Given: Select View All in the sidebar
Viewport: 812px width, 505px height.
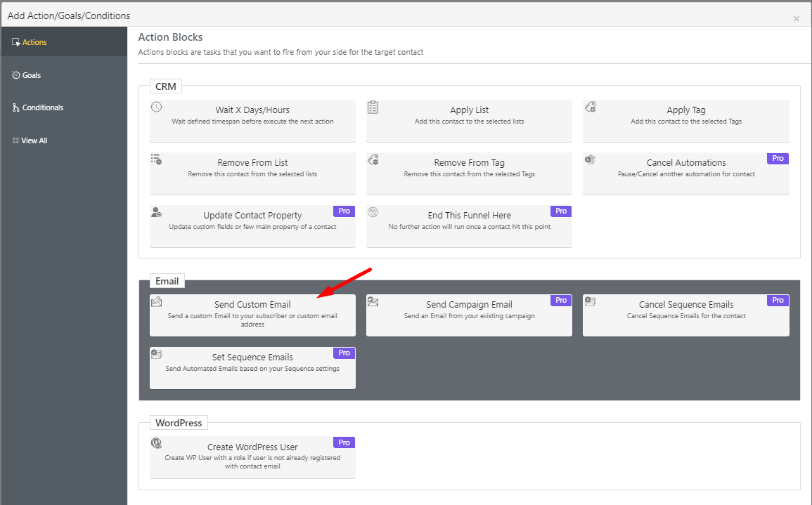Looking at the screenshot, I should click(31, 140).
